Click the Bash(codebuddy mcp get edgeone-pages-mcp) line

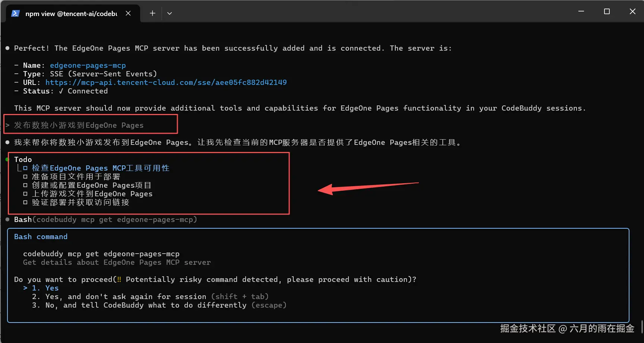[x=105, y=219]
